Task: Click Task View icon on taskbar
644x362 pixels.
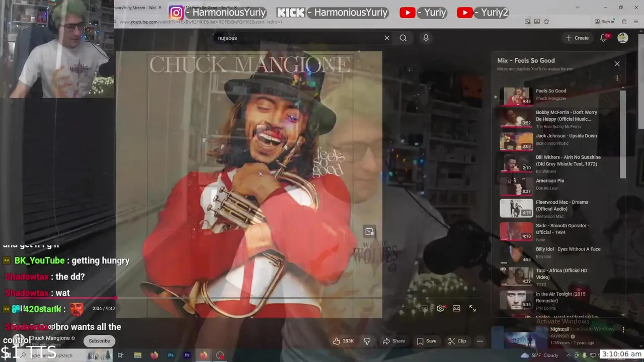Action: pos(121,355)
